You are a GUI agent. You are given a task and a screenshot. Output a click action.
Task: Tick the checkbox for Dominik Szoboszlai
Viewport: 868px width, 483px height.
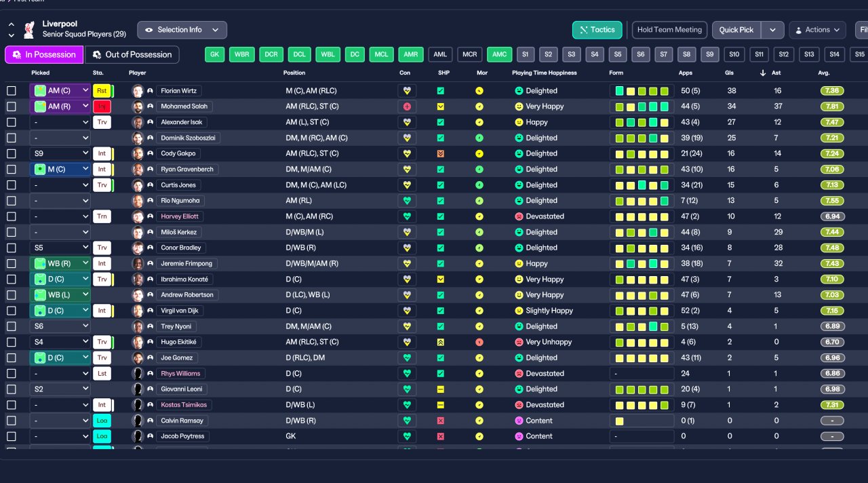[12, 138]
